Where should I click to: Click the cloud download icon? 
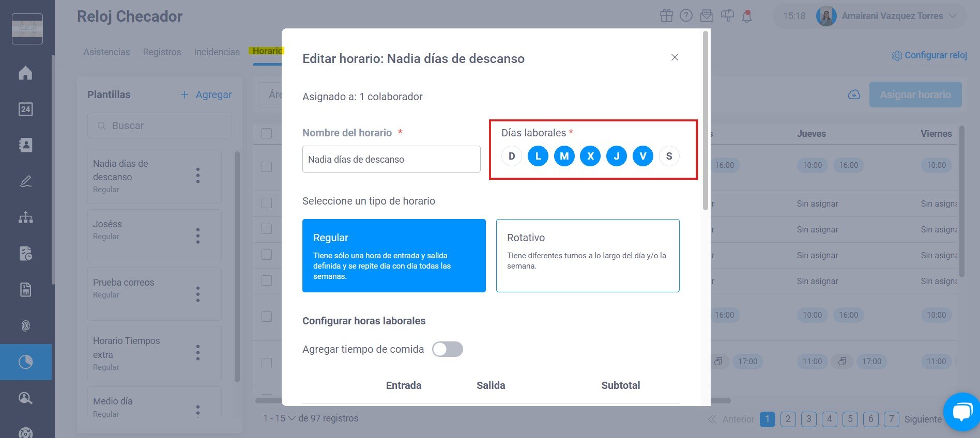[x=854, y=95]
